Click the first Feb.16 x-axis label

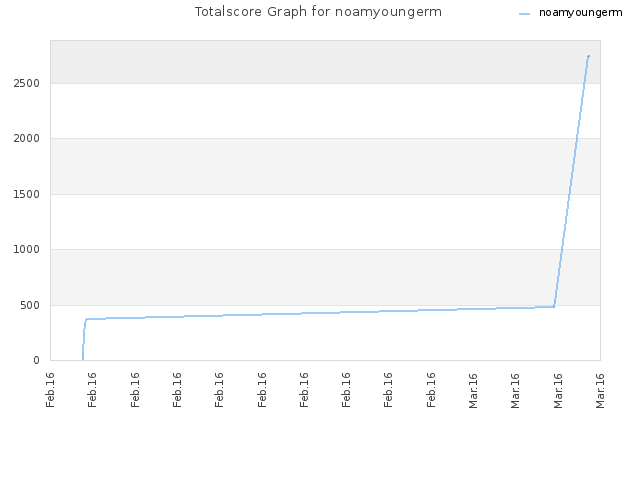[x=50, y=390]
